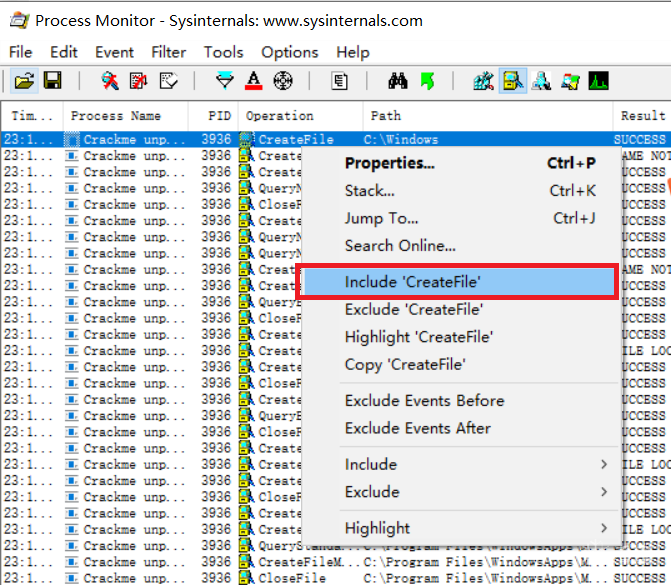
Task: Choose Stack... in the context menu
Action: coord(461,190)
